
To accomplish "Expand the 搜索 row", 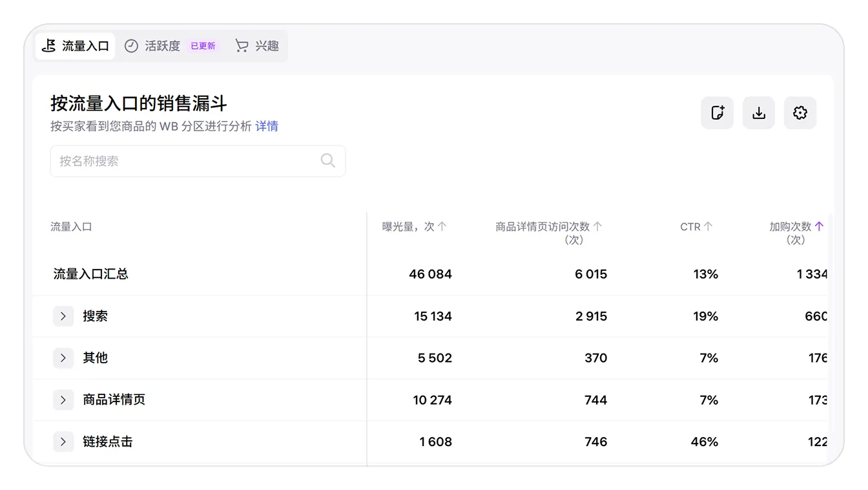I will [x=63, y=316].
